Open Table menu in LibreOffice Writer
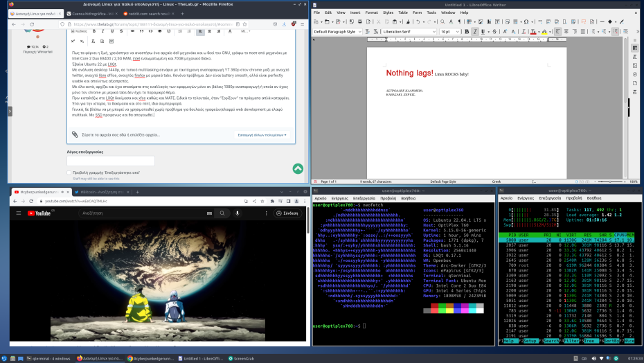 [403, 12]
